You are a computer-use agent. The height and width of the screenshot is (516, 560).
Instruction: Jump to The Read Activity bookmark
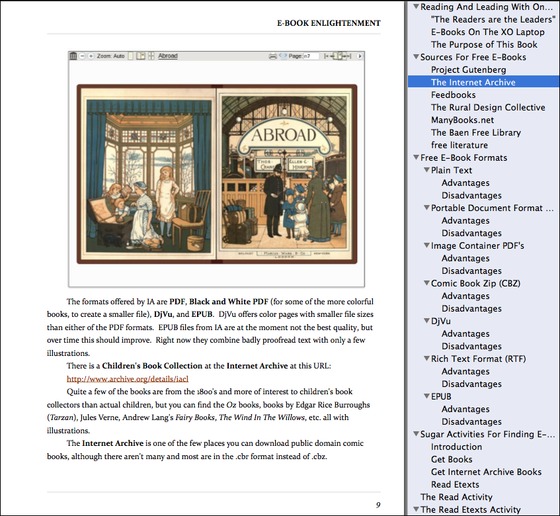456,497
